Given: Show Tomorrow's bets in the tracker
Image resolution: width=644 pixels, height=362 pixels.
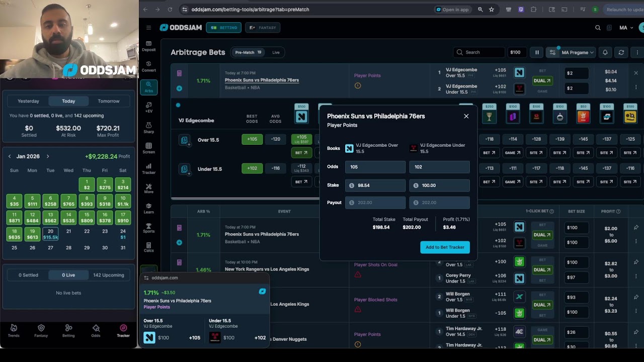Looking at the screenshot, I should [109, 101].
